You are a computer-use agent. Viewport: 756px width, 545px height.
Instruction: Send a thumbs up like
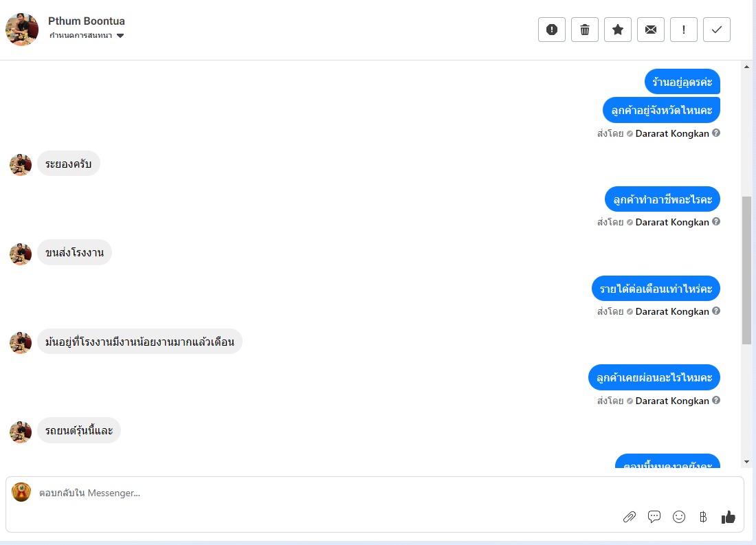(x=728, y=517)
